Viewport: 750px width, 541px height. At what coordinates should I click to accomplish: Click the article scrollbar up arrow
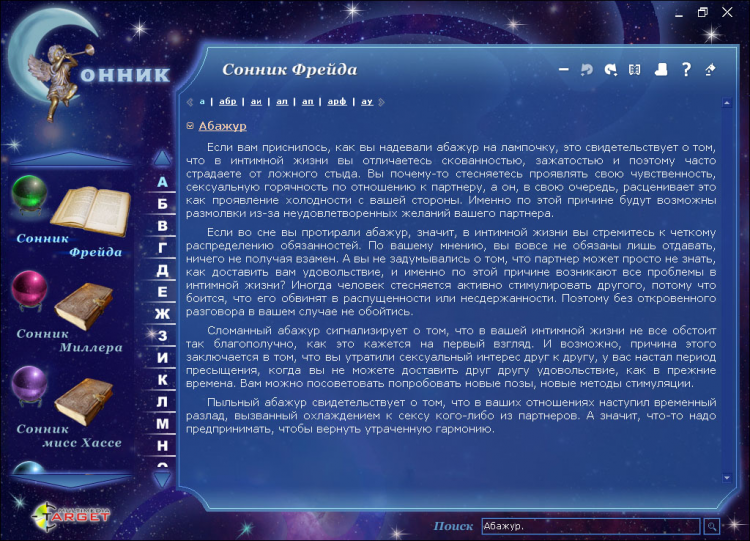pos(726,101)
